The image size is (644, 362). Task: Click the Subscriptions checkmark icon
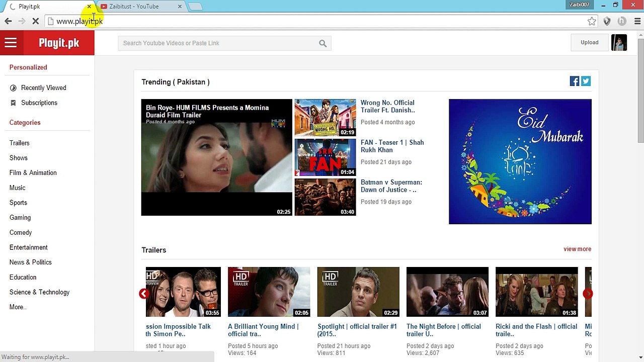point(13,103)
